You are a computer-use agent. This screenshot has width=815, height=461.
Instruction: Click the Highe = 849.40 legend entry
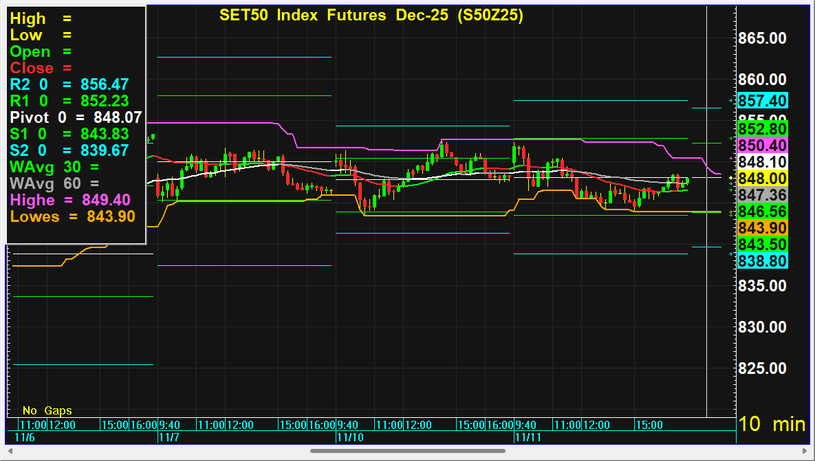pos(71,199)
